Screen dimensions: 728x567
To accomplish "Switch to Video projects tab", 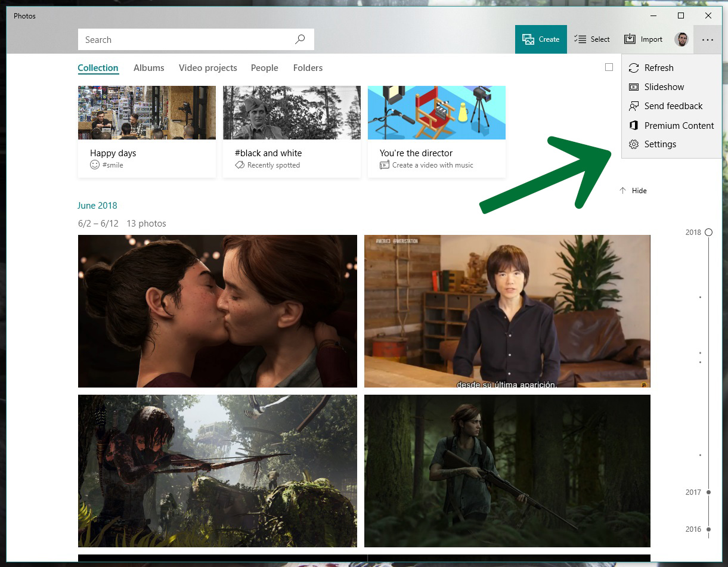I will (x=207, y=68).
